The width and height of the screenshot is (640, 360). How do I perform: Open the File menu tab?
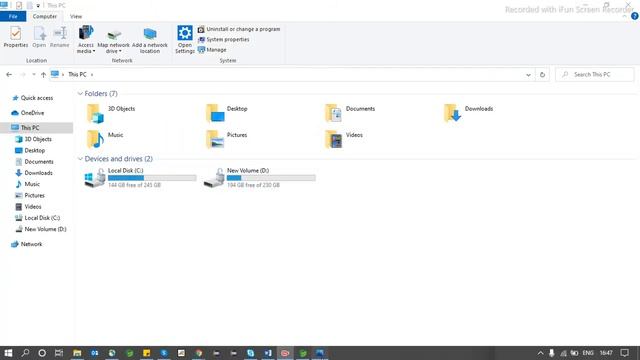(x=13, y=16)
